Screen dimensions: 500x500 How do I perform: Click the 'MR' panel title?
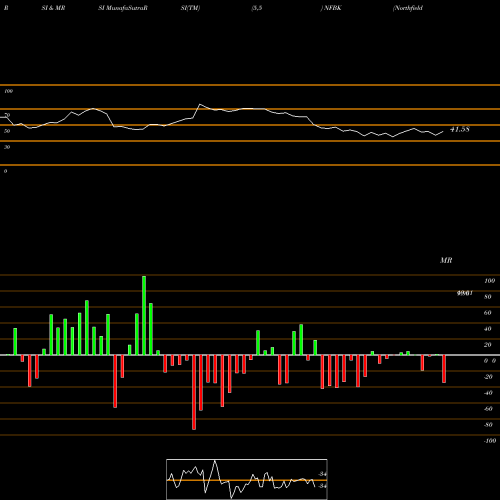coord(446,260)
